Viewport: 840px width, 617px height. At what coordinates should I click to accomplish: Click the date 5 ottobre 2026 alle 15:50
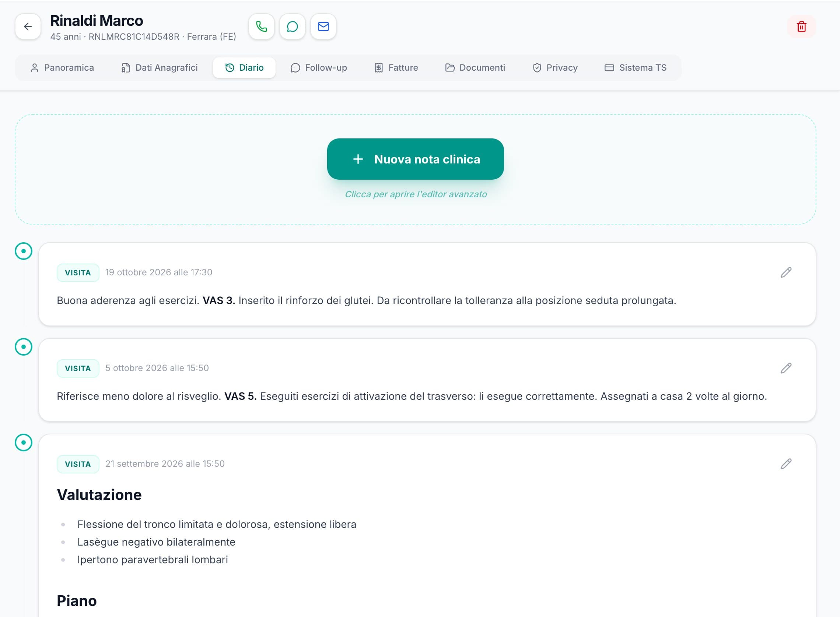pos(157,368)
